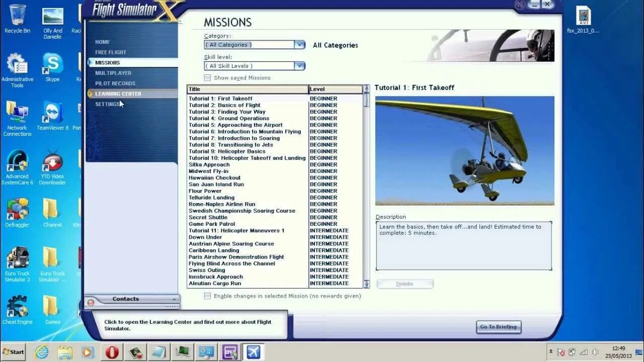644x362 pixels.
Task: Sort missions by Title column header
Action: click(248, 89)
